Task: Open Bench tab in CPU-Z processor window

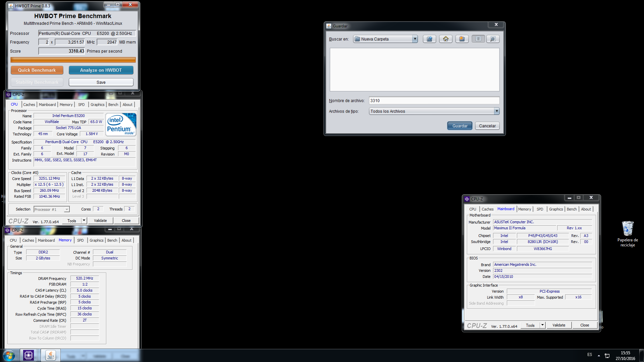Action: tap(113, 105)
